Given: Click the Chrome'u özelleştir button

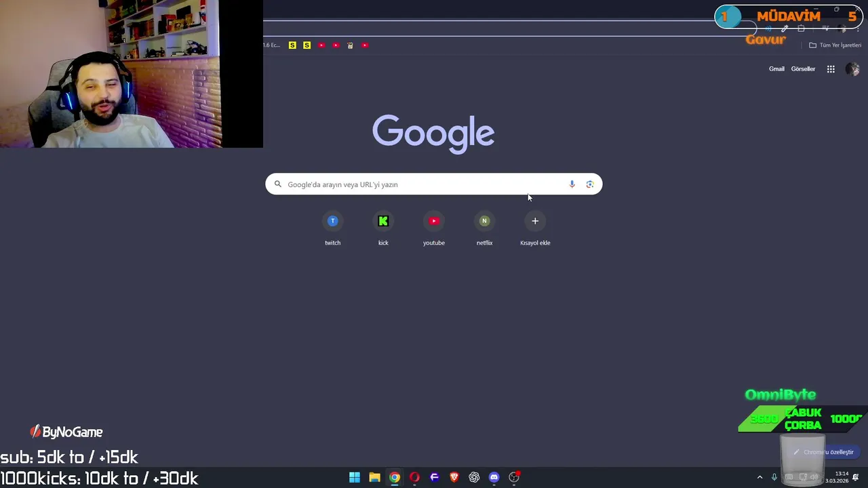Looking at the screenshot, I should pos(823,452).
